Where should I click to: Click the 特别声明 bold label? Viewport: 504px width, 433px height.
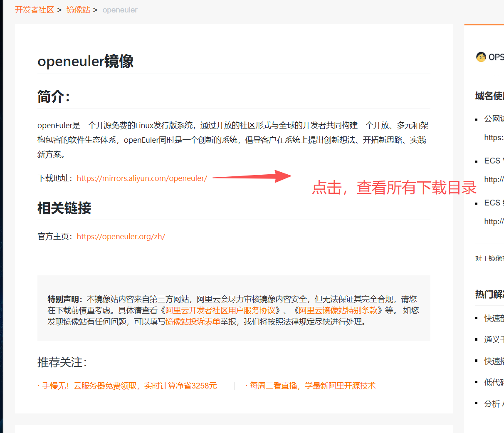(x=65, y=299)
